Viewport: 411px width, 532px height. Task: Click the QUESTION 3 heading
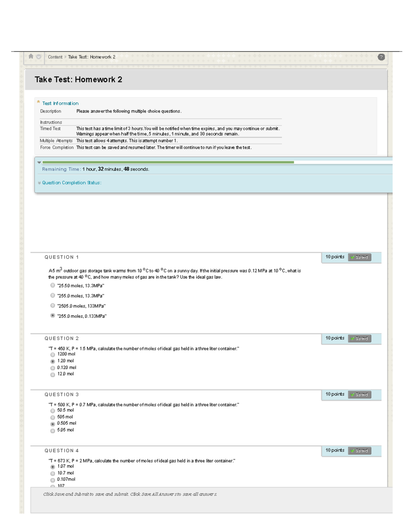click(62, 395)
